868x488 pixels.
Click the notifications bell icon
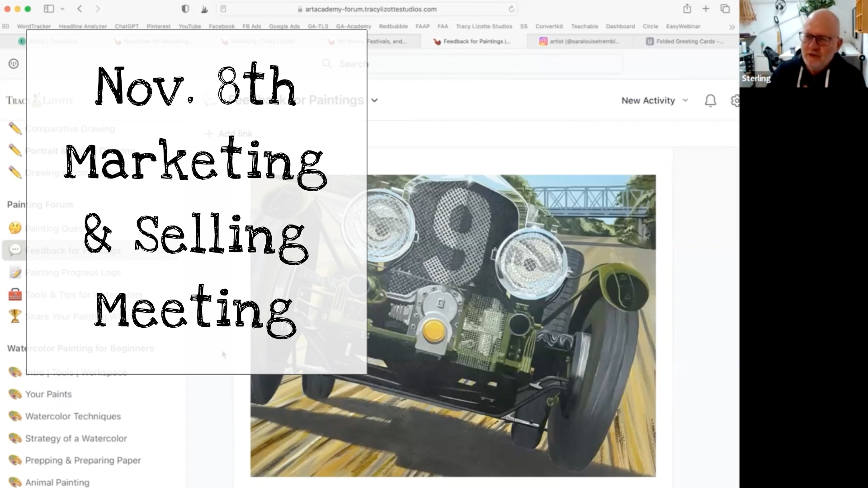[711, 100]
